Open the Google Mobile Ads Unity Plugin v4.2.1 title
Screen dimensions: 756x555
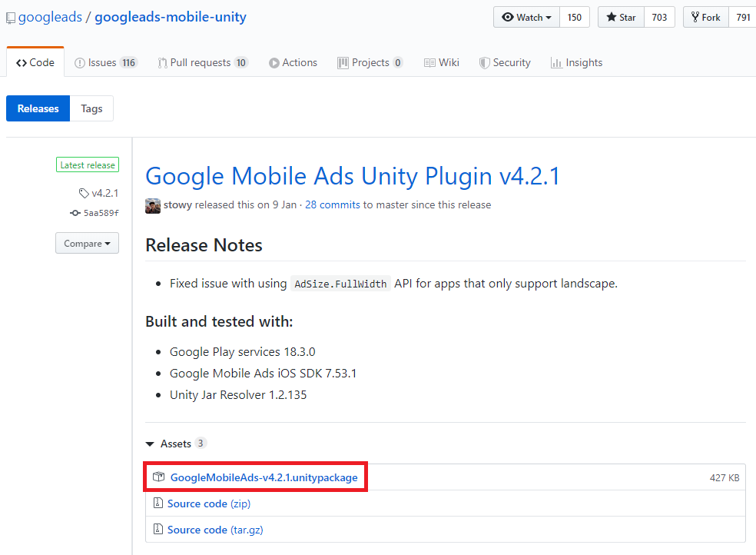(353, 176)
